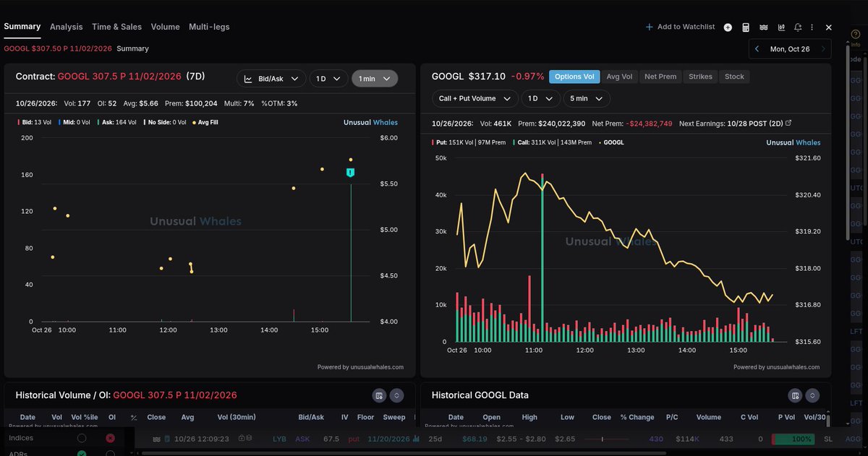Open the calculator icon in top toolbar

click(746, 27)
